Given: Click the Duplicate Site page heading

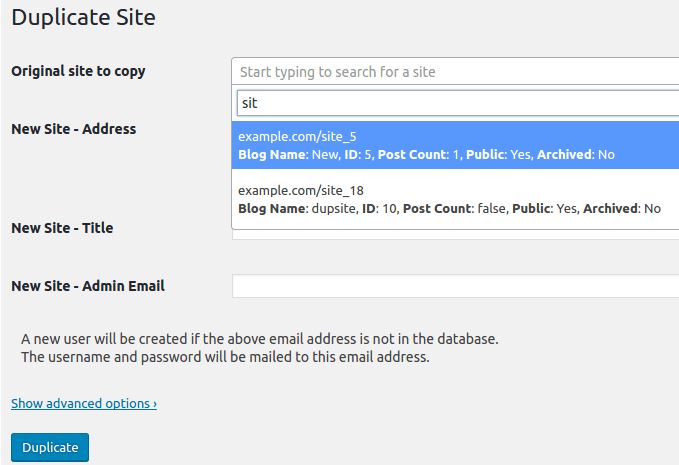Looking at the screenshot, I should pyautogui.click(x=84, y=17).
